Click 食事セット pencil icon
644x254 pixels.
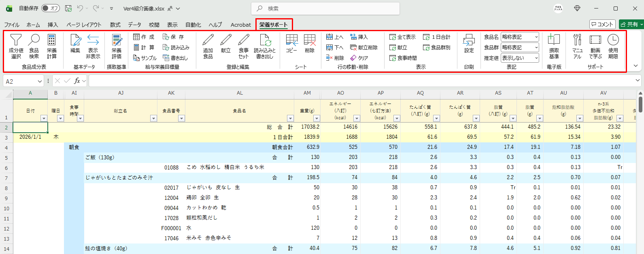click(244, 46)
